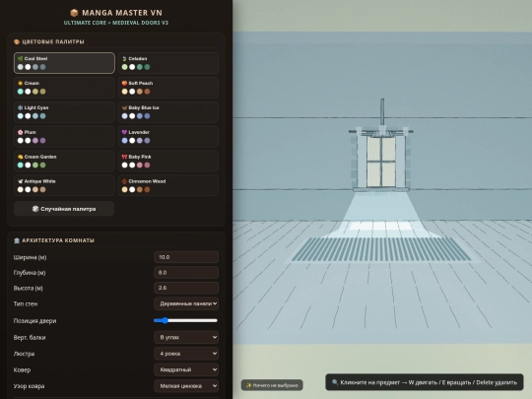Click the flower icon on Plum card

click(20, 132)
